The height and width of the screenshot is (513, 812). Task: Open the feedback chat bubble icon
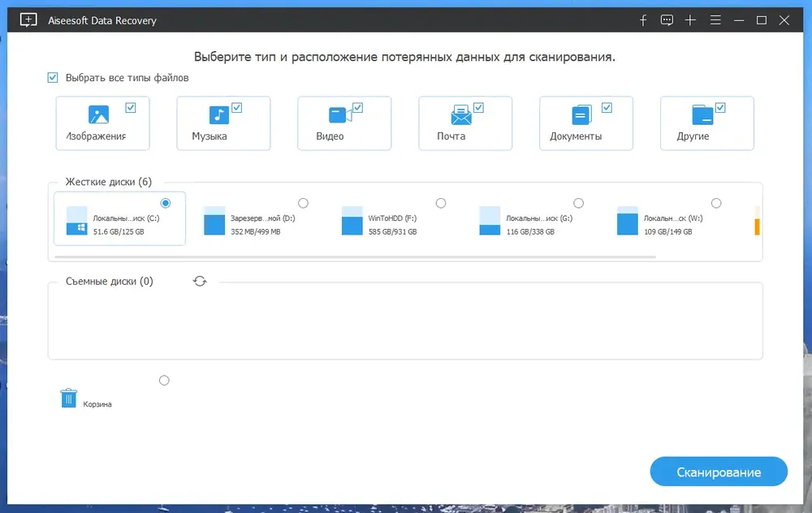pos(667,20)
